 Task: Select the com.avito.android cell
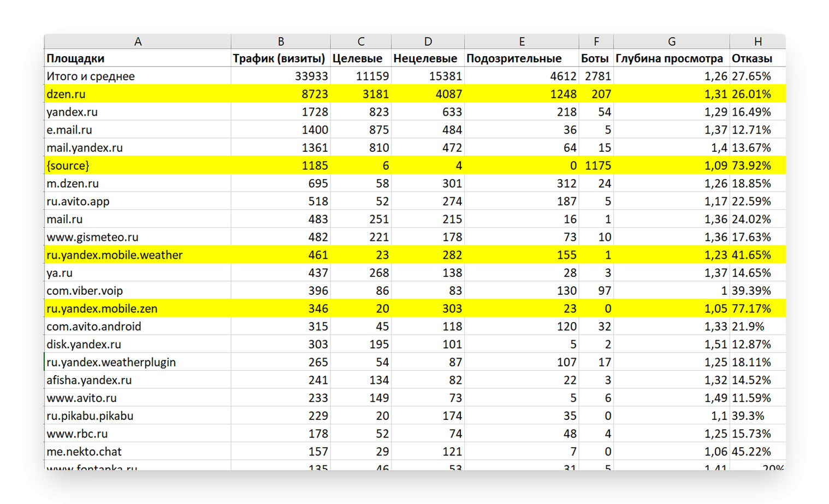point(138,327)
